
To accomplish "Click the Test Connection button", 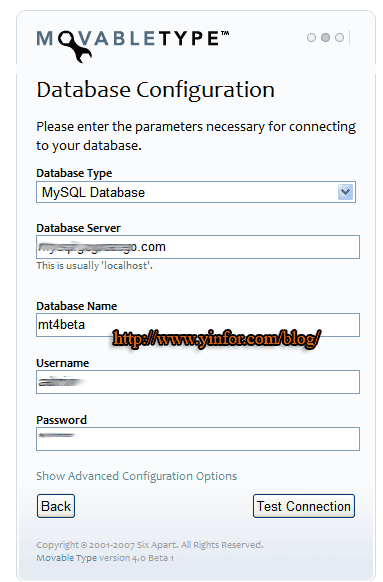I will (x=304, y=506).
